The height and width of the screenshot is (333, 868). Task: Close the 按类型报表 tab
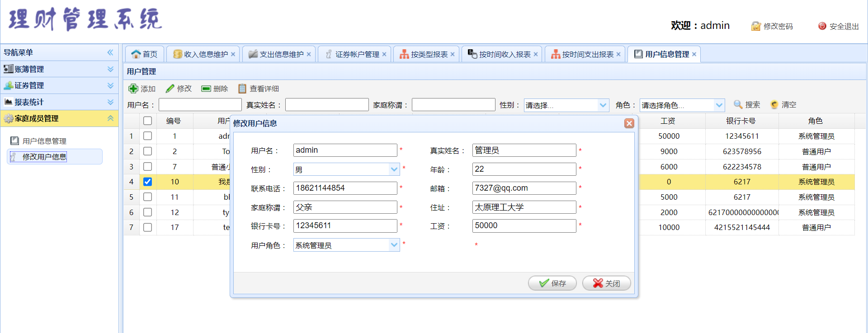point(453,54)
